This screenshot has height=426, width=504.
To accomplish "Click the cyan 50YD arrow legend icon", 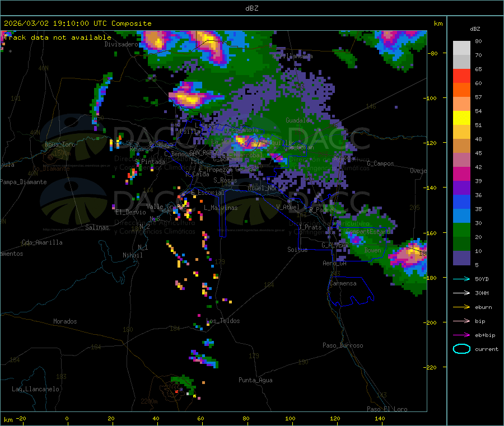I will tap(461, 279).
